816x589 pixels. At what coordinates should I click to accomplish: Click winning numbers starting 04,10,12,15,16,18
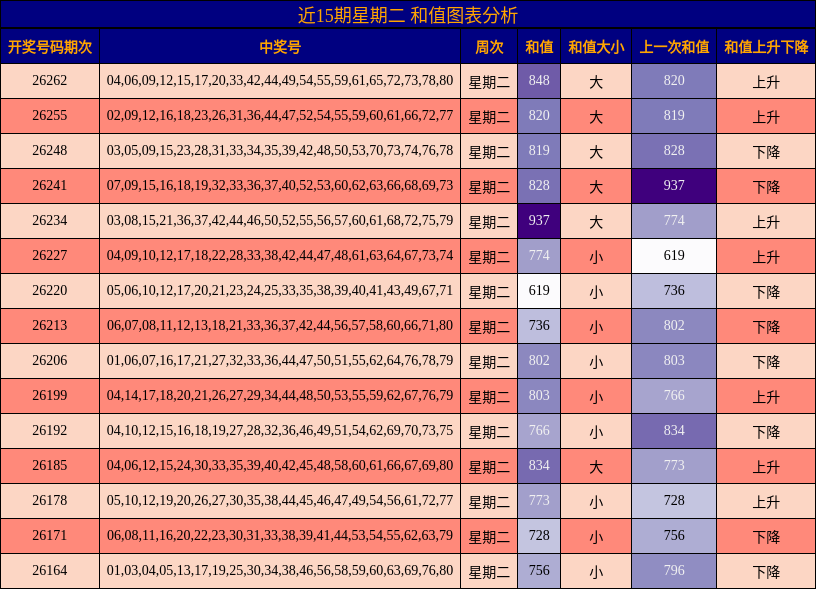[280, 430]
